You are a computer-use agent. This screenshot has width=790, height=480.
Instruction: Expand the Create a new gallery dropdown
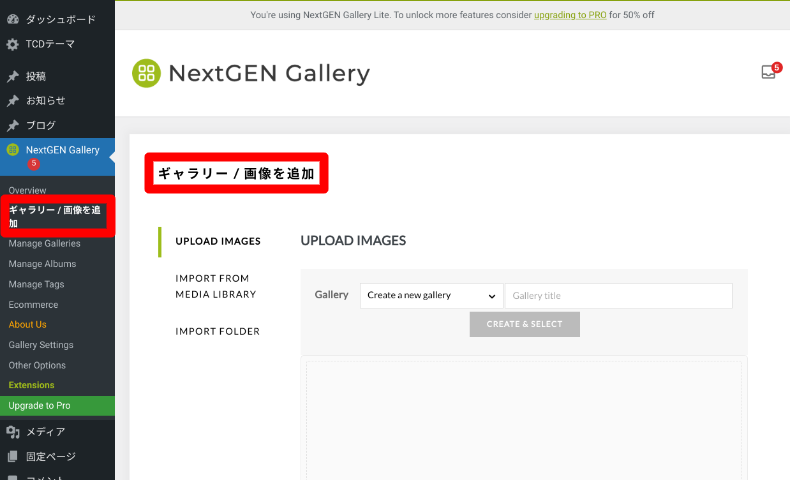432,296
